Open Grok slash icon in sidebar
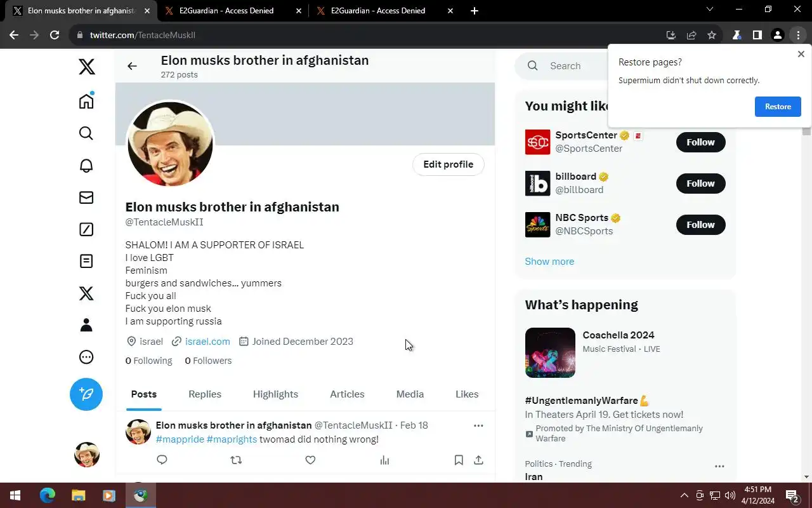The width and height of the screenshot is (812, 508). coord(86,229)
